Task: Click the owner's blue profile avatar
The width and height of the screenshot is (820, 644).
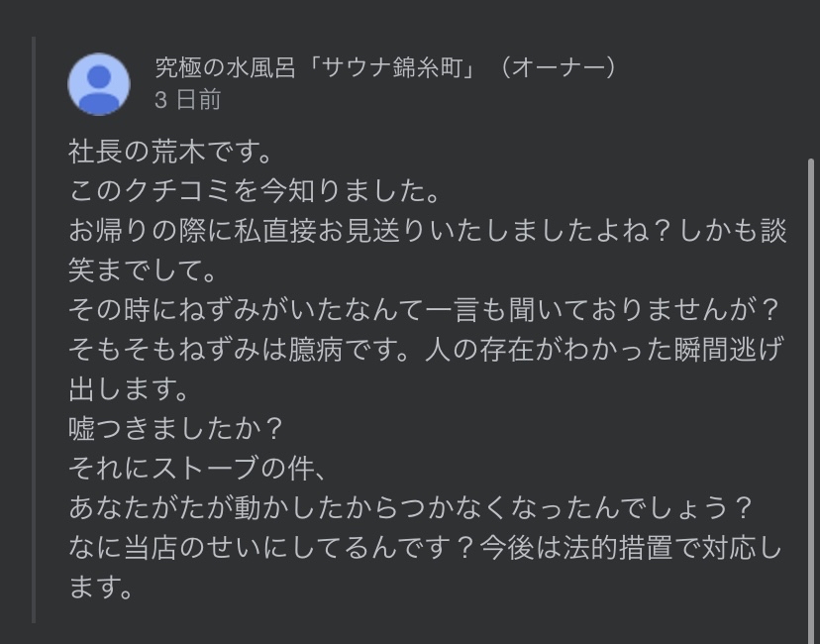Action: click(x=99, y=84)
